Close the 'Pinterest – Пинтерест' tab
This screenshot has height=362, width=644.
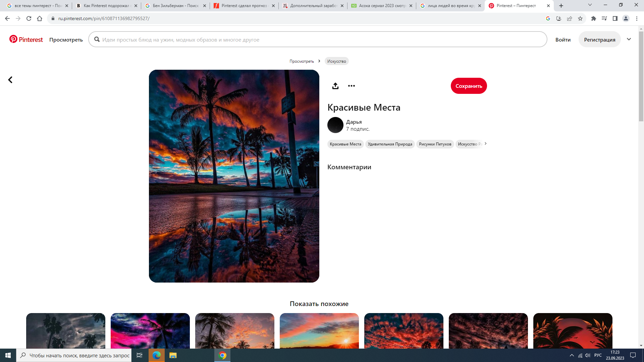coord(548,6)
